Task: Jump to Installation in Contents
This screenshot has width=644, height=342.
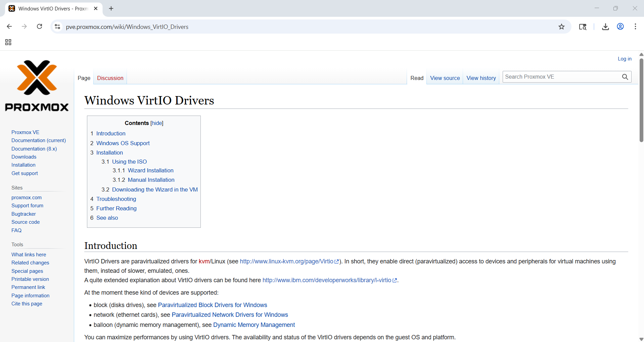Action: pyautogui.click(x=109, y=153)
